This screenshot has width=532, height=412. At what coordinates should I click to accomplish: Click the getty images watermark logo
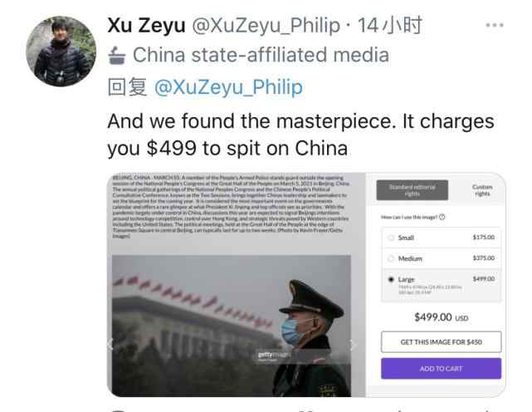(x=274, y=356)
